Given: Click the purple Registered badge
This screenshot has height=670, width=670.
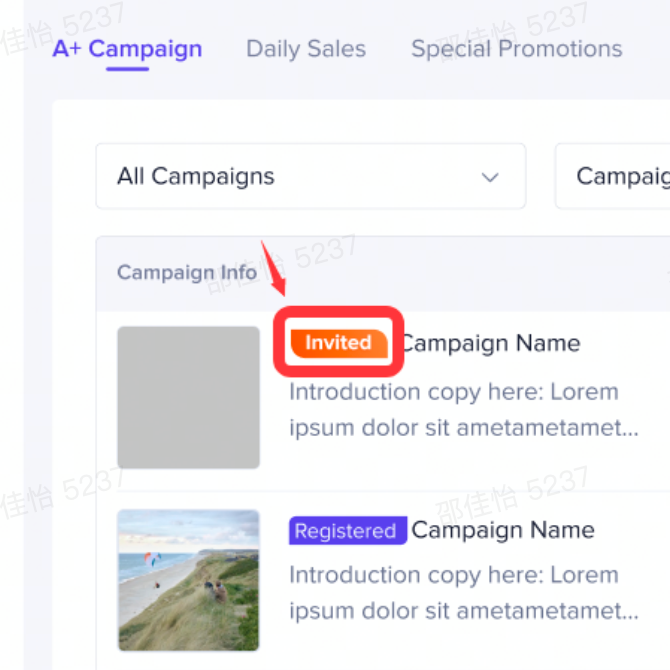Looking at the screenshot, I should click(x=346, y=531).
